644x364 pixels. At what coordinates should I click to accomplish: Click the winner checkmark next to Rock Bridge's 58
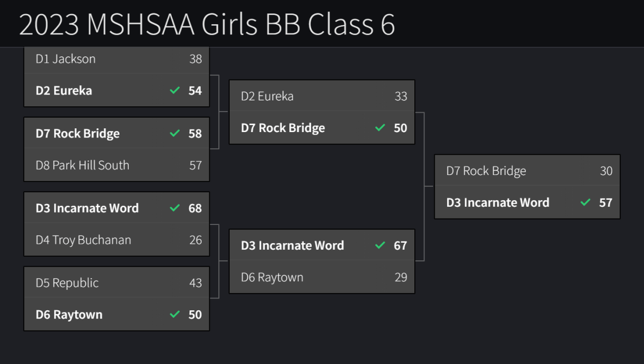tap(174, 134)
